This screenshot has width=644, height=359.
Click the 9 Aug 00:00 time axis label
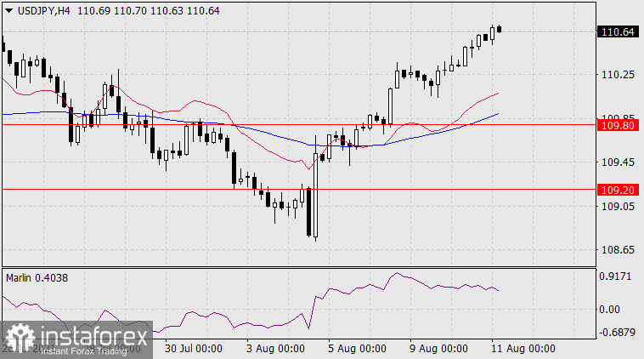[437, 348]
